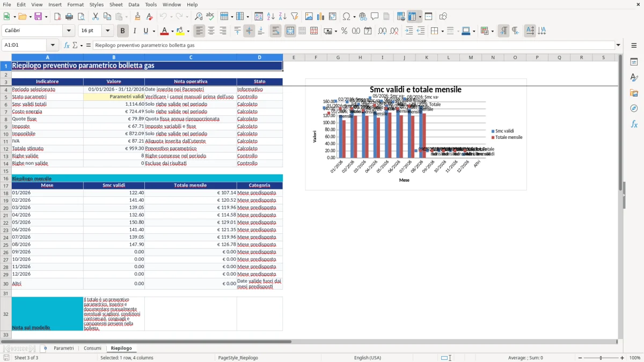Switch to Parametri sheet tab
The width and height of the screenshot is (644, 362).
(x=64, y=348)
